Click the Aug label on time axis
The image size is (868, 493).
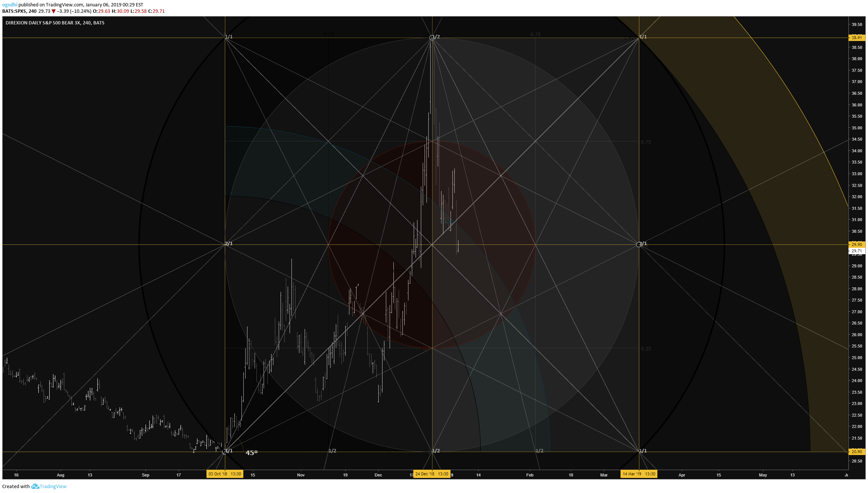61,475
